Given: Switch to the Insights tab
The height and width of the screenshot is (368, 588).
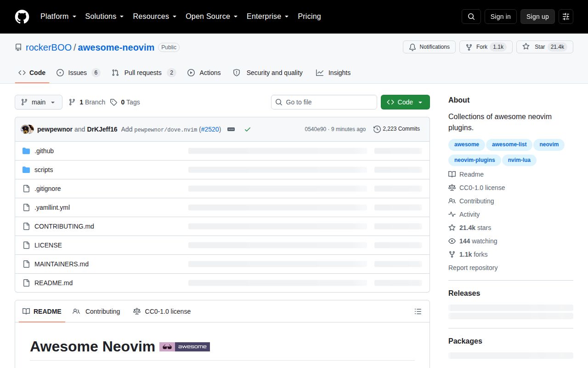Looking at the screenshot, I should pos(333,73).
